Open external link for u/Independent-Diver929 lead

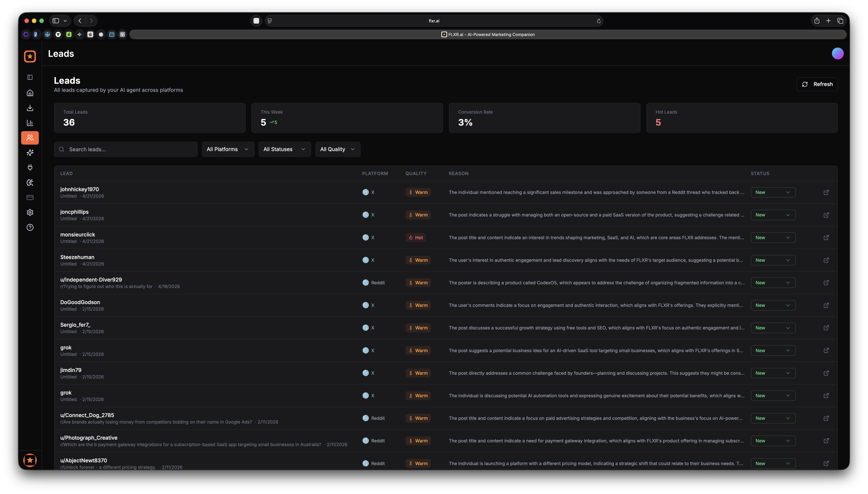[826, 283]
